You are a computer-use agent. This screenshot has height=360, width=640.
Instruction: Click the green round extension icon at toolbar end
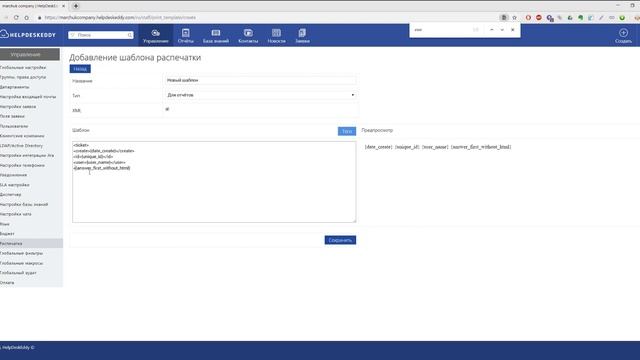(622, 18)
